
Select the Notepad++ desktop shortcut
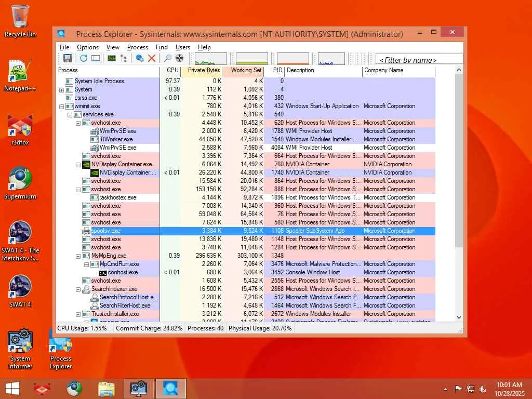pos(20,75)
